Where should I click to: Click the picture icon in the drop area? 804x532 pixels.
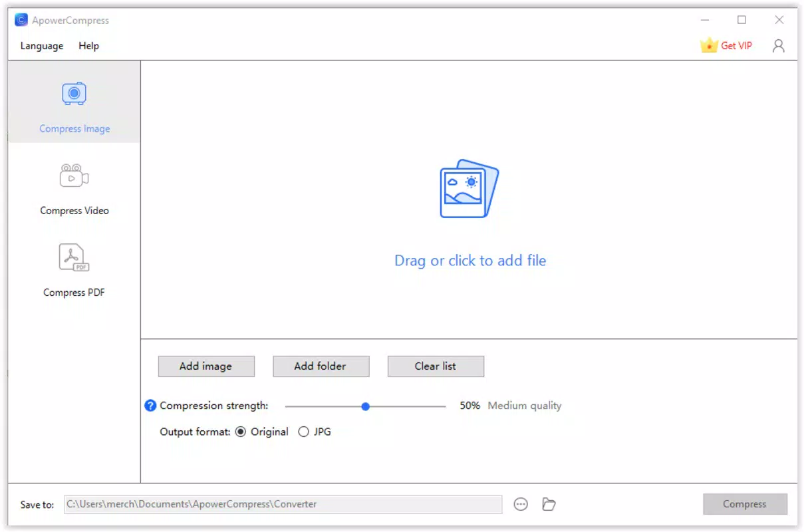click(469, 188)
